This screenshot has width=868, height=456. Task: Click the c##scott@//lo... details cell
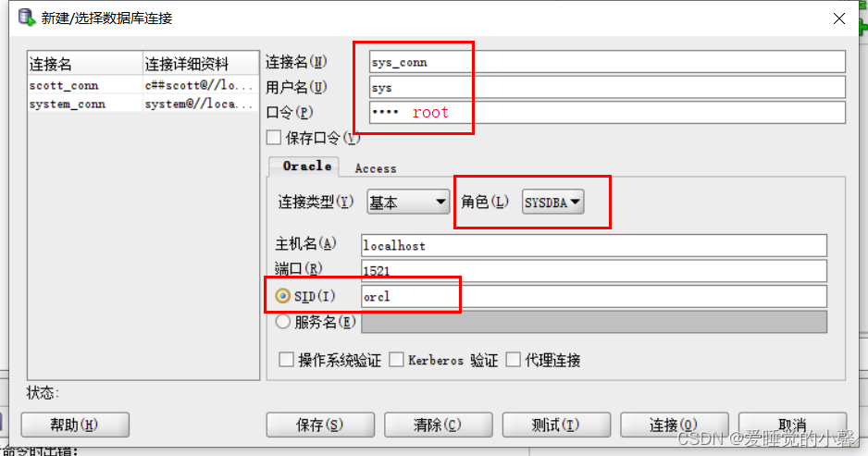pos(199,85)
